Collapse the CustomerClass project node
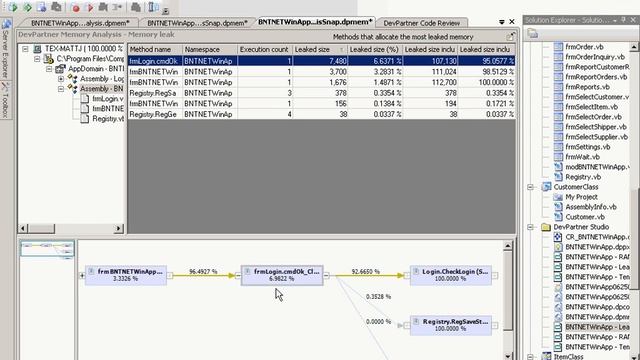Image resolution: width=640 pixels, height=360 pixels. pos(530,187)
